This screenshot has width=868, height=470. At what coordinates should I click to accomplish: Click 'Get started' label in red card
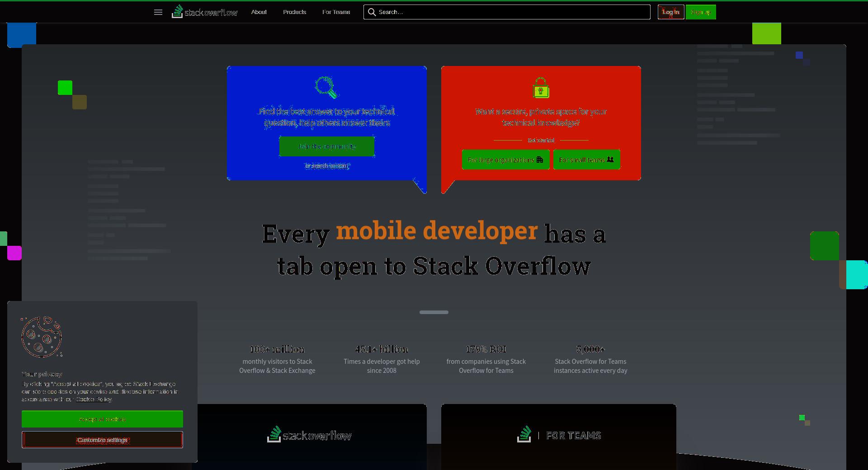click(x=541, y=141)
